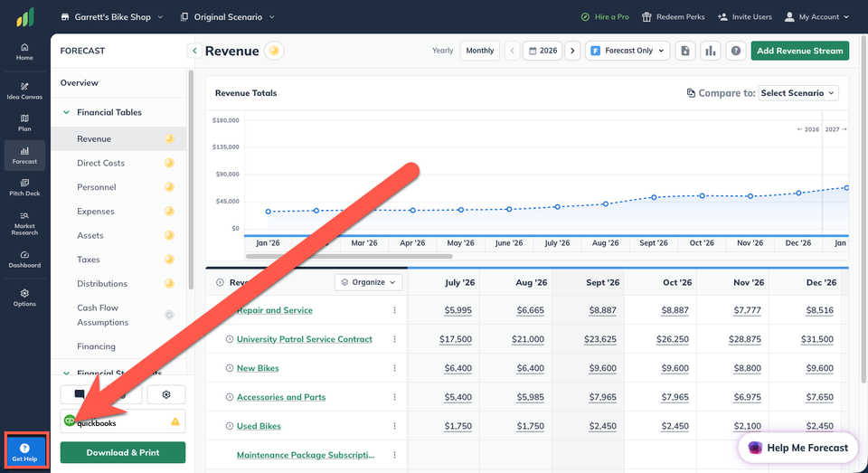Open the Organize dropdown

pos(369,282)
